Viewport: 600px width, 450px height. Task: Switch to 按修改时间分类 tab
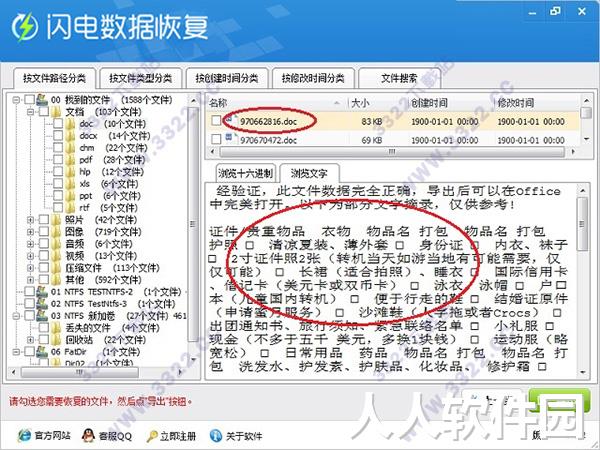click(x=313, y=78)
